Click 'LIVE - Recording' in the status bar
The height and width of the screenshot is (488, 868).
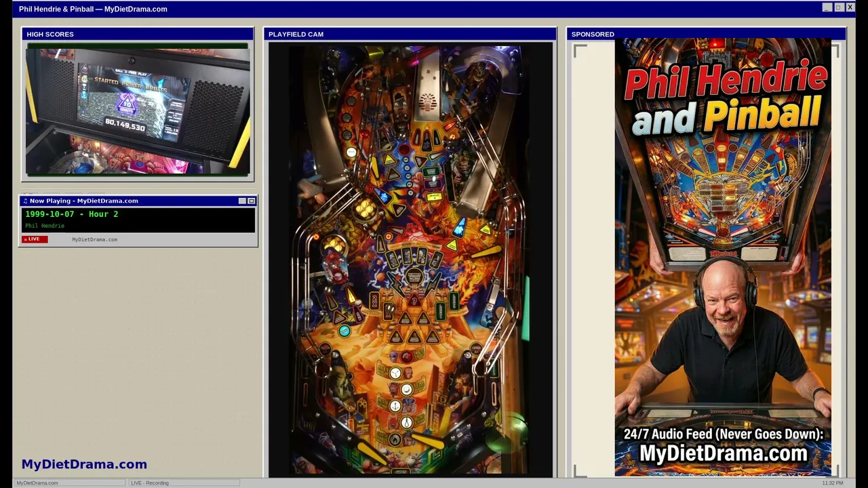click(184, 483)
